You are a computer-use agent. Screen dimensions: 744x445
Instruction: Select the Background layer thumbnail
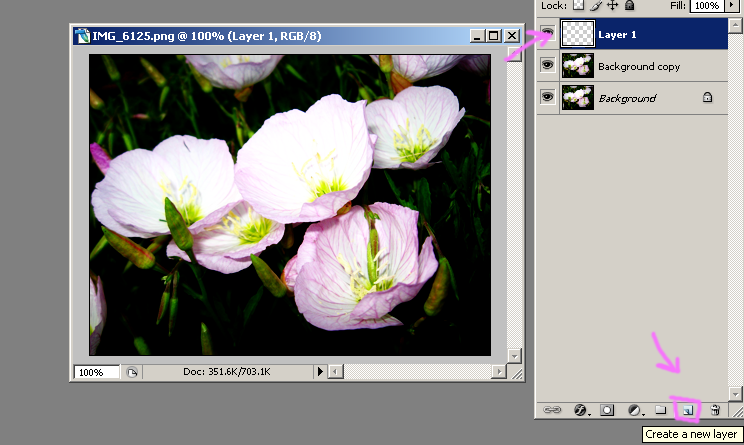[x=577, y=97]
